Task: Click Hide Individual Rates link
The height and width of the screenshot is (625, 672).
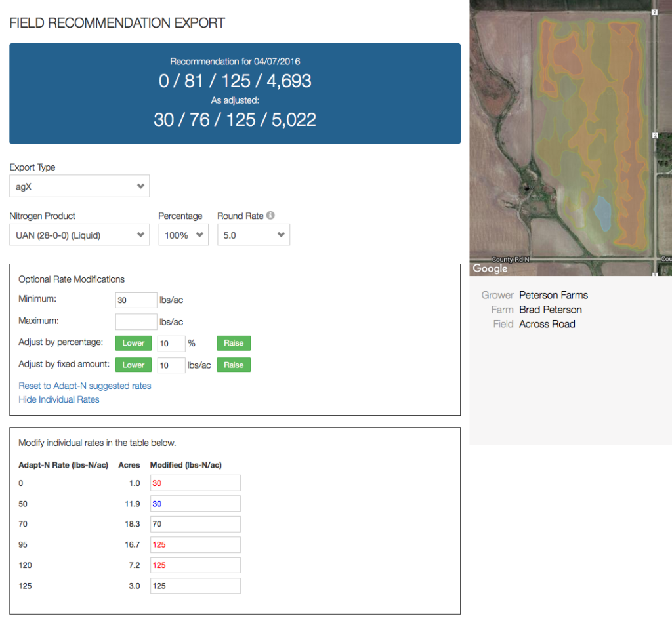Action: tap(59, 399)
